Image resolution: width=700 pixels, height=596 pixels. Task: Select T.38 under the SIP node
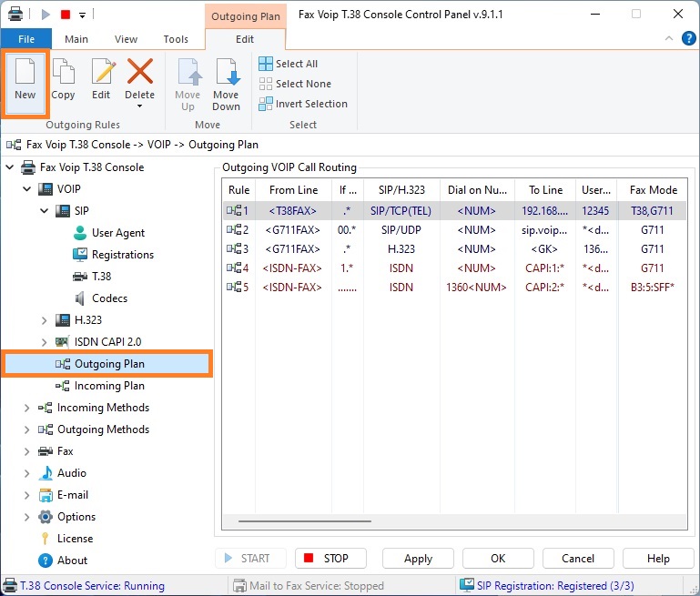coord(101,277)
